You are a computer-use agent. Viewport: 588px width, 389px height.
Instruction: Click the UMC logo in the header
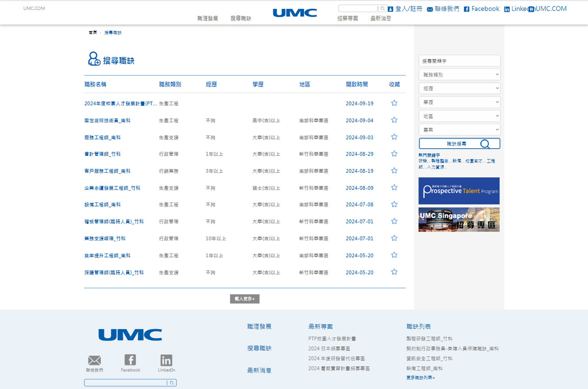click(295, 13)
